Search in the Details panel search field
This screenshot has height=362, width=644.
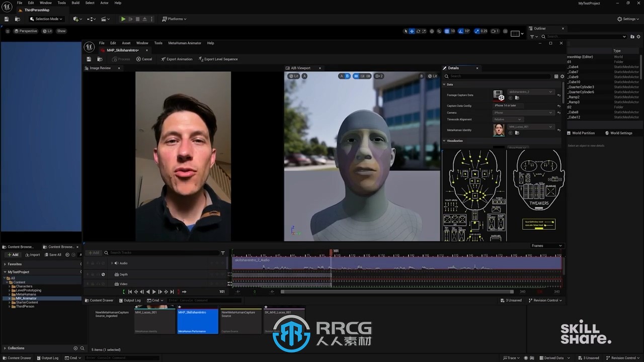pos(500,76)
